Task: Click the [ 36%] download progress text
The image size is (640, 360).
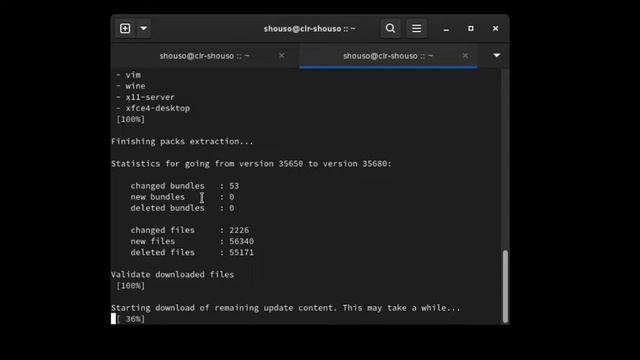Action: click(x=131, y=319)
